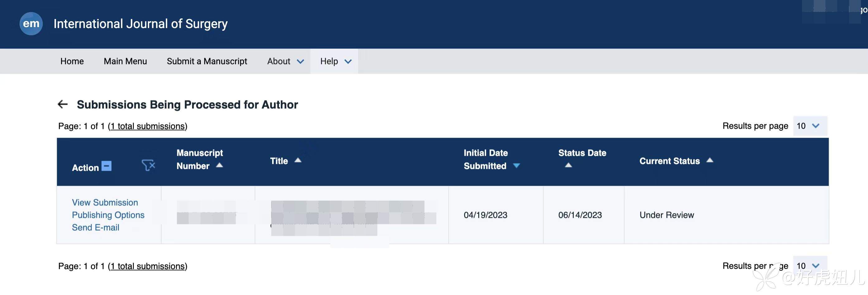
Task: Click the Send E-mail link
Action: click(x=96, y=227)
